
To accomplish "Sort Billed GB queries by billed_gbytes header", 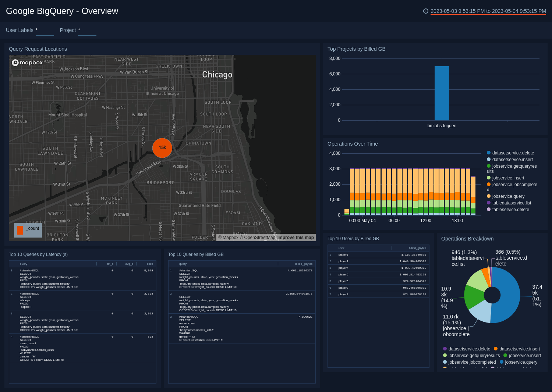I will coord(304,264).
